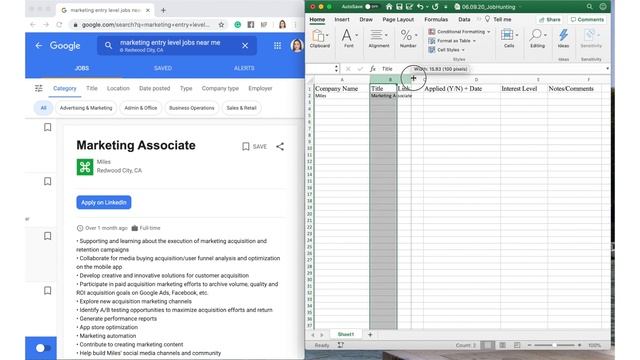Click the zoom in plus on status bar

579,345
